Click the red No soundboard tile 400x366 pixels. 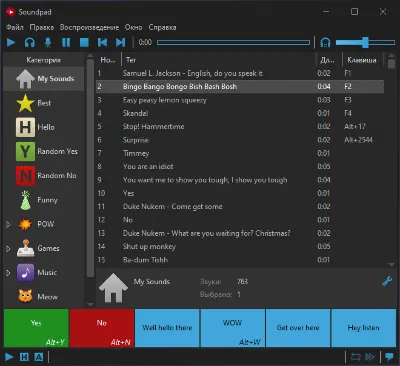point(102,328)
